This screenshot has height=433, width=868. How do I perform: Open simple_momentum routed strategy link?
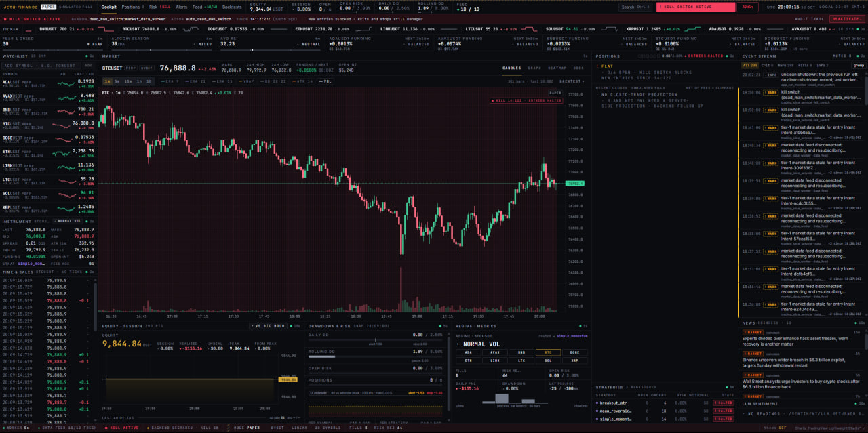click(572, 336)
